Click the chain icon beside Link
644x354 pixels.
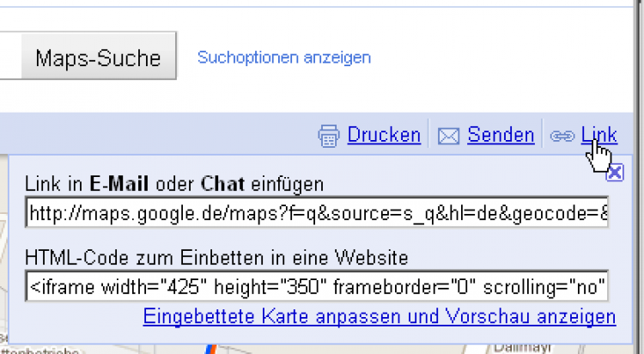(x=562, y=136)
